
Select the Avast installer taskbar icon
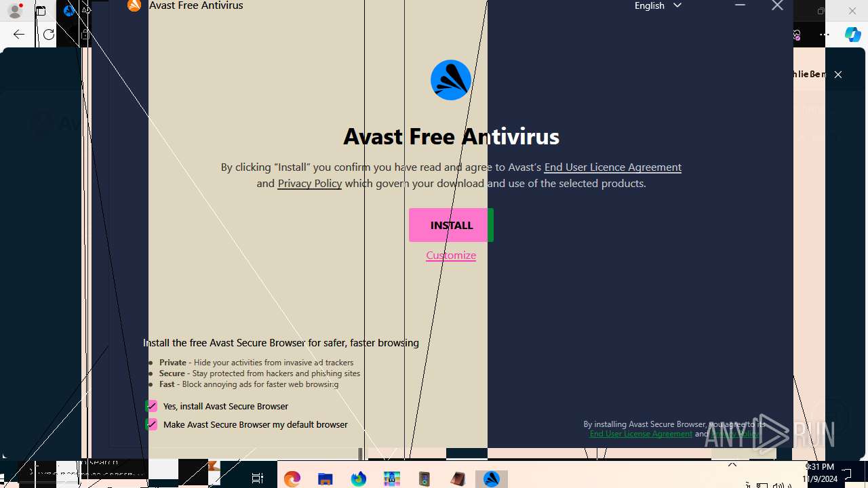(x=492, y=479)
